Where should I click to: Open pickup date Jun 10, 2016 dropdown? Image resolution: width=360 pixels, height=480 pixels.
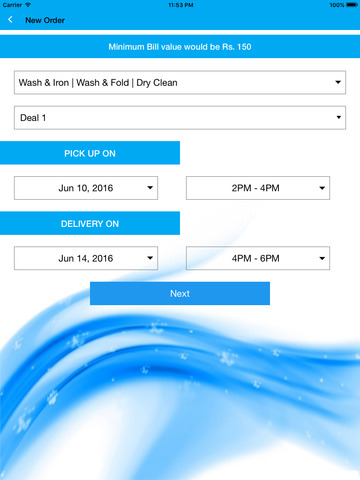[86, 188]
